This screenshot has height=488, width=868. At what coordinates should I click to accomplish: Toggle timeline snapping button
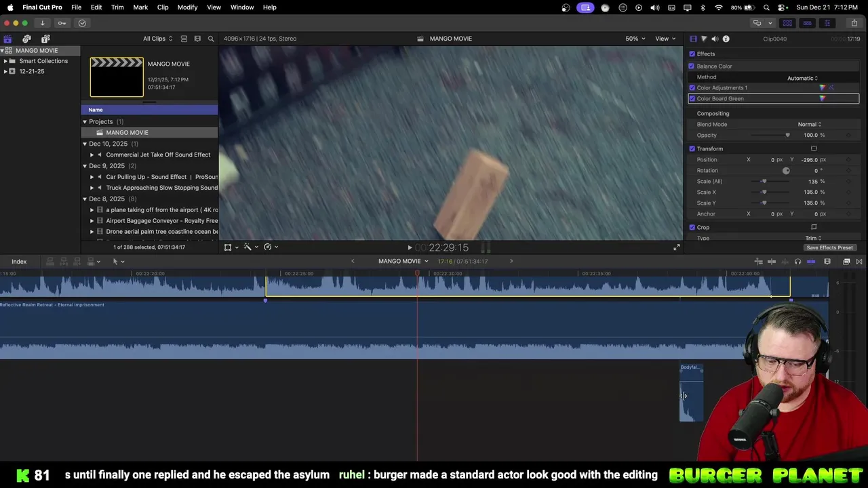tap(811, 262)
